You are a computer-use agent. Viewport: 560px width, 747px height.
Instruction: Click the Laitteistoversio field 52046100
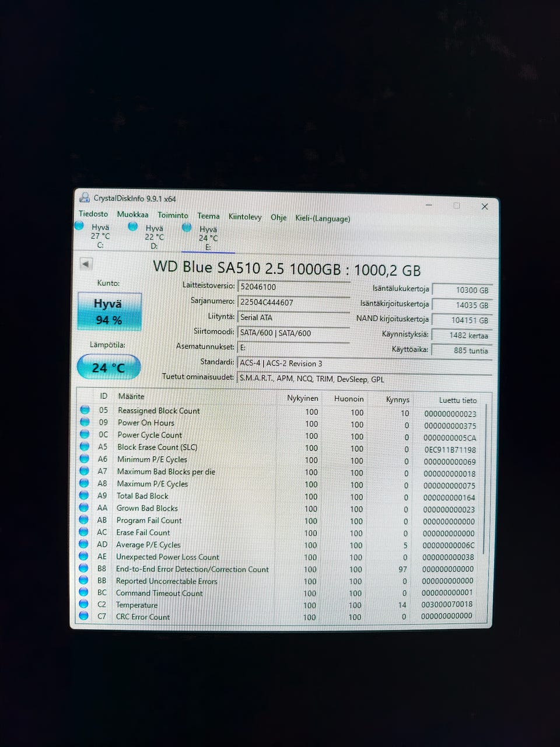pos(294,287)
